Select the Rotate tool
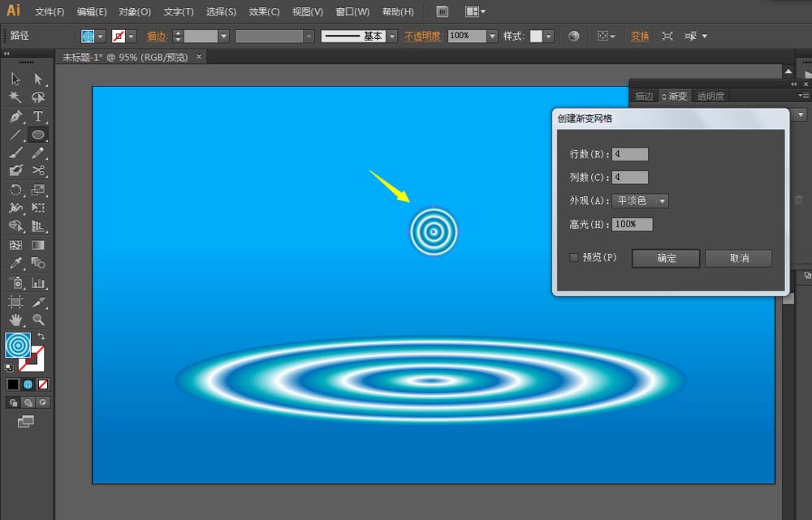Screen dimensions: 812x520 coord(15,189)
